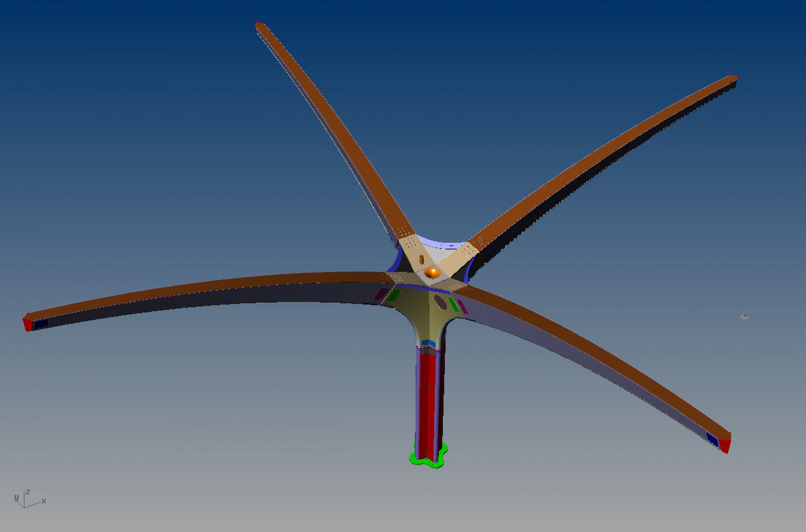Screen dimensions: 806x532
Task: Pick the red end cap on the left arm
Action: (x=27, y=322)
